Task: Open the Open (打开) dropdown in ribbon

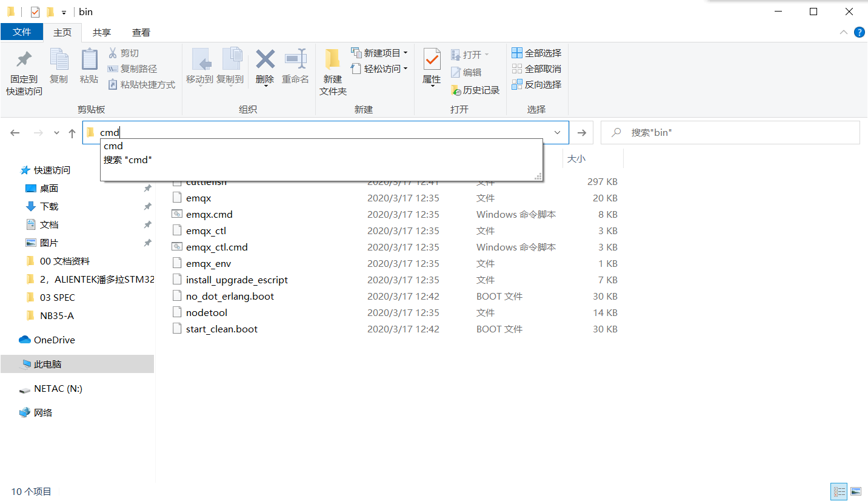Action: click(470, 55)
